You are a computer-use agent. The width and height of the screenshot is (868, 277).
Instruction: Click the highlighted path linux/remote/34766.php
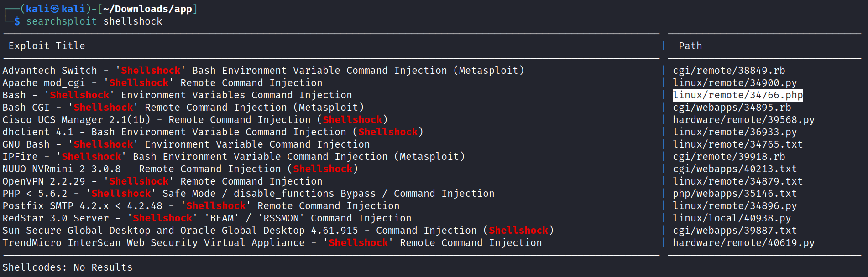click(x=737, y=95)
